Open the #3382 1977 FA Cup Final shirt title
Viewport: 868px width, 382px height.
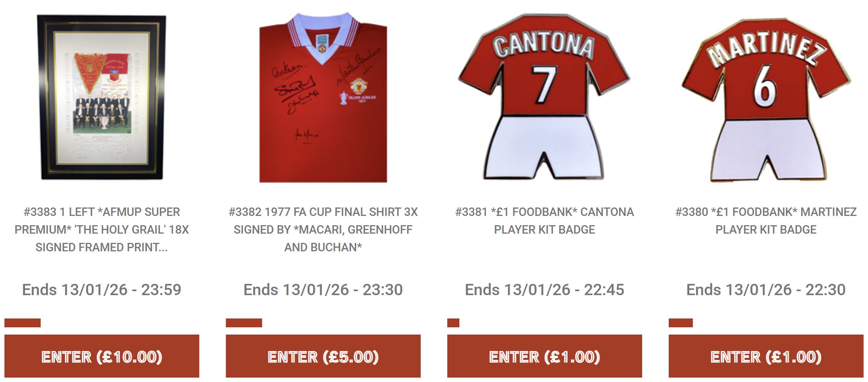323,230
